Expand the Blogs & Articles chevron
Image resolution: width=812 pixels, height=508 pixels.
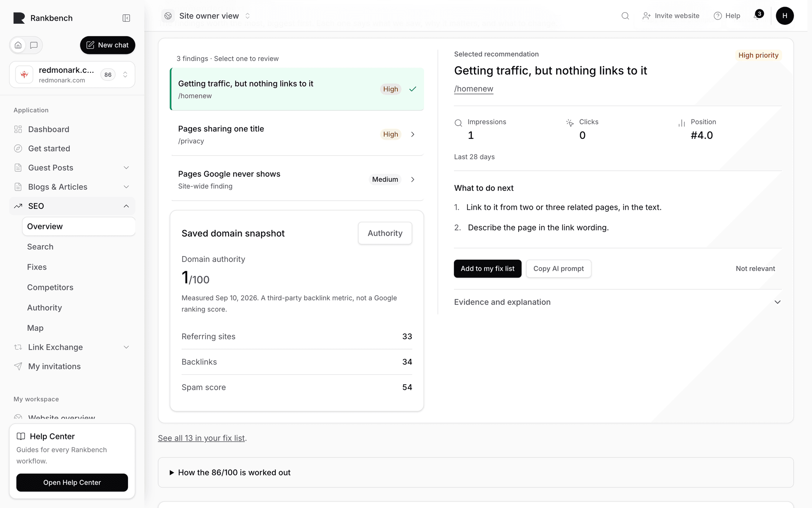126,187
